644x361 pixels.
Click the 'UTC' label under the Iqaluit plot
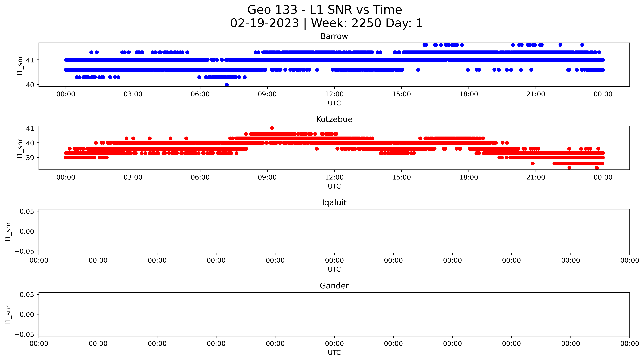tap(334, 270)
